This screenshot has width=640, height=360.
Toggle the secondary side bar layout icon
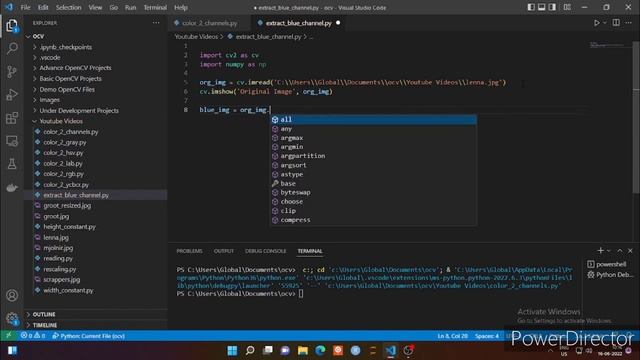point(552,7)
